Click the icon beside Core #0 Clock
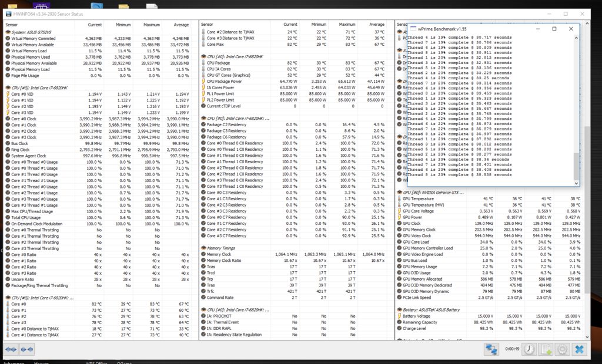Viewport: 602px width, 364px height. coord(8,119)
